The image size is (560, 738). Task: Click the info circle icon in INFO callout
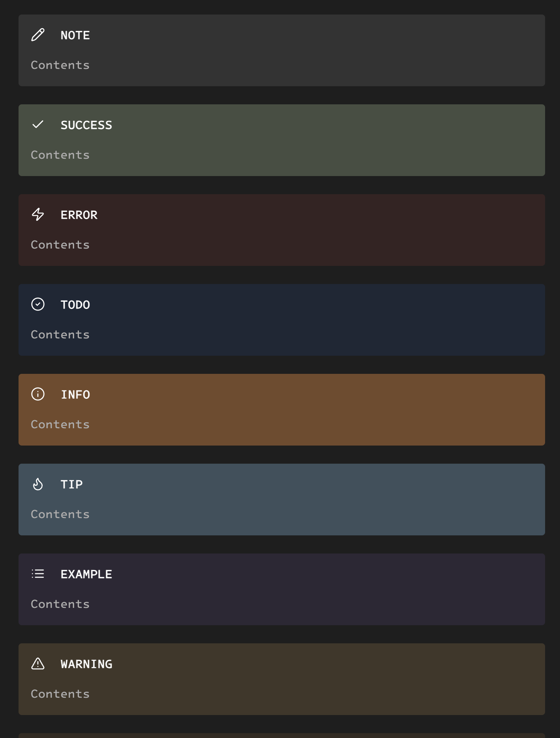pyautogui.click(x=38, y=394)
